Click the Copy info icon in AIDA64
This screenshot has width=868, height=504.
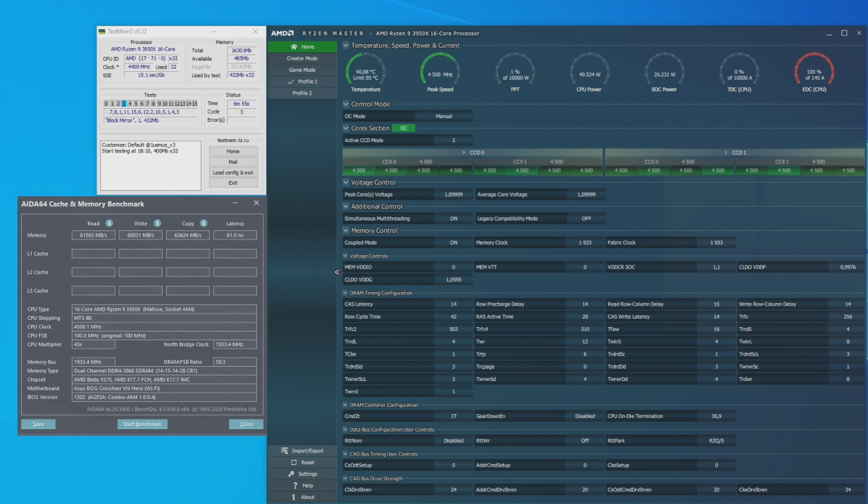tap(204, 223)
